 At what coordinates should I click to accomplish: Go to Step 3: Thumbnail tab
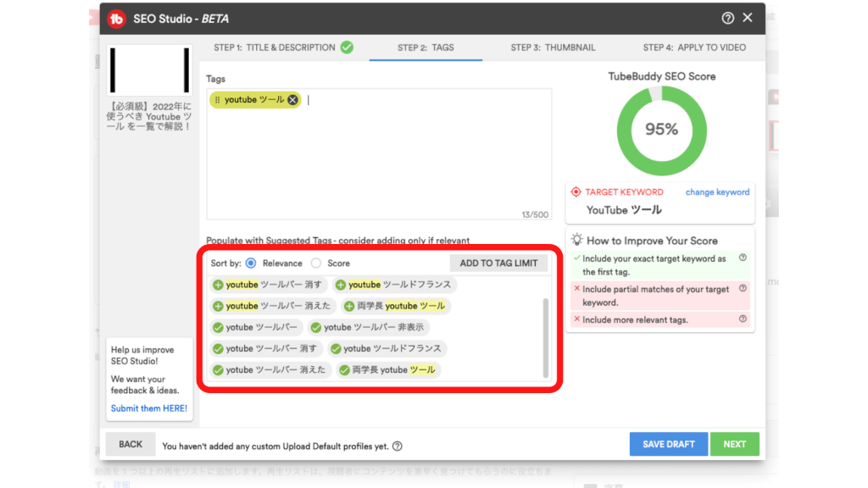click(553, 47)
